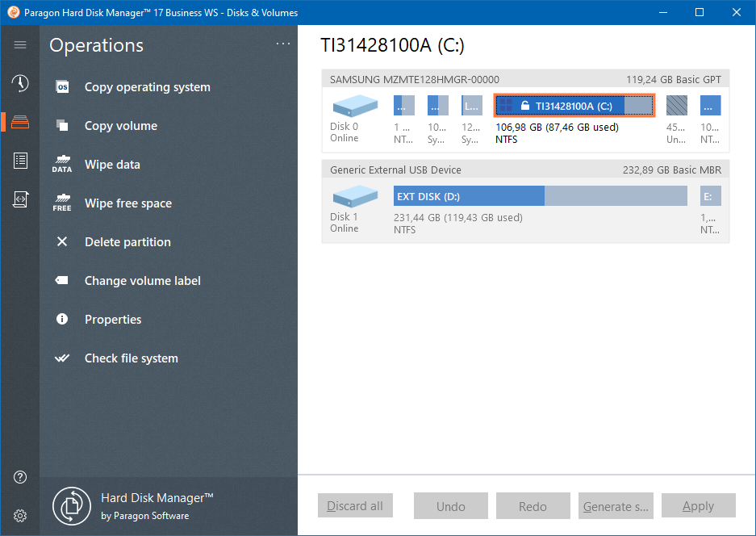Click the Generate script button

click(616, 505)
